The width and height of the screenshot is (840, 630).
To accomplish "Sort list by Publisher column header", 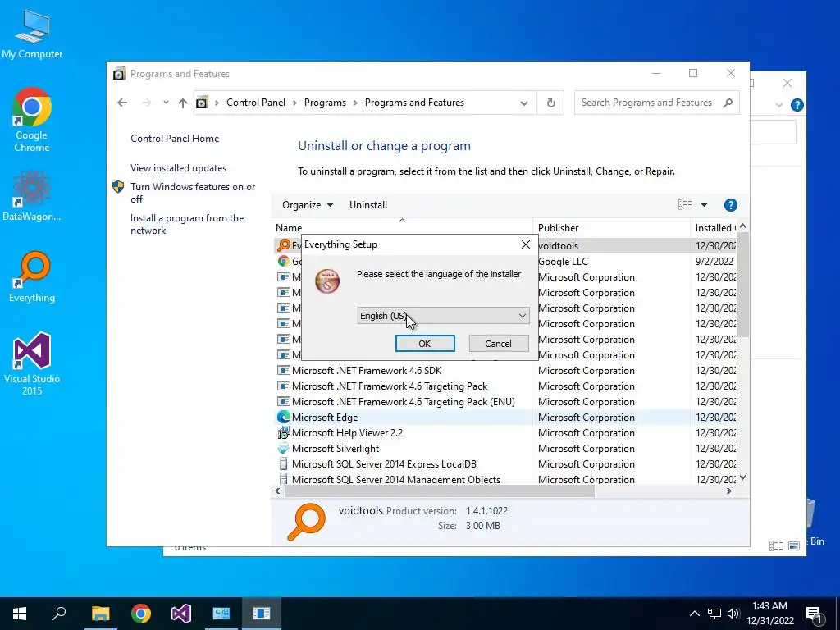I will click(x=611, y=228).
